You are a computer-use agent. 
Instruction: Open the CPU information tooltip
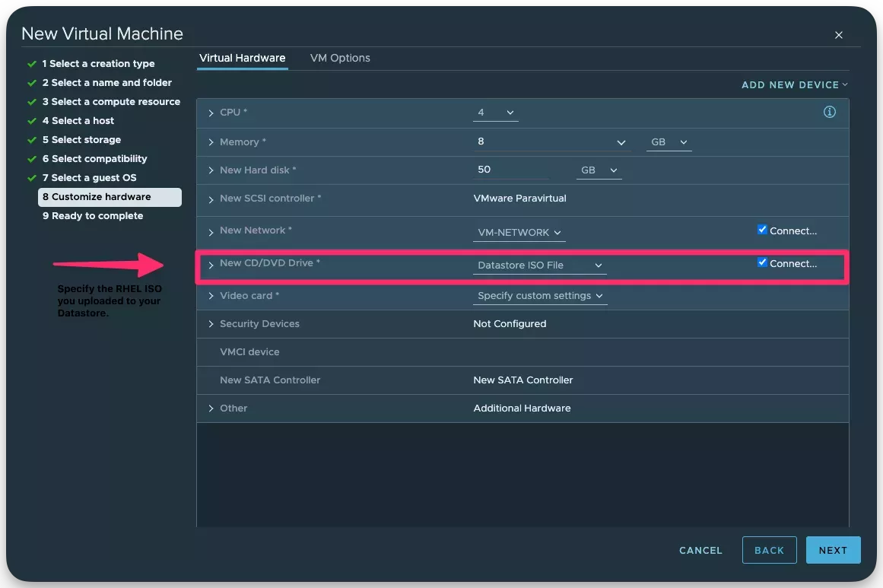(x=830, y=112)
